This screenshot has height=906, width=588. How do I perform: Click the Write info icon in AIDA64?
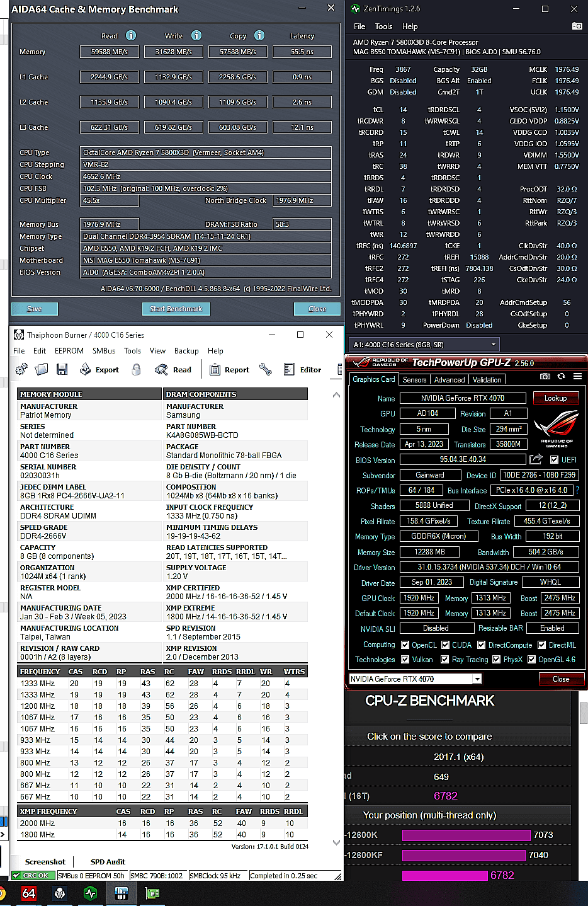pos(196,35)
